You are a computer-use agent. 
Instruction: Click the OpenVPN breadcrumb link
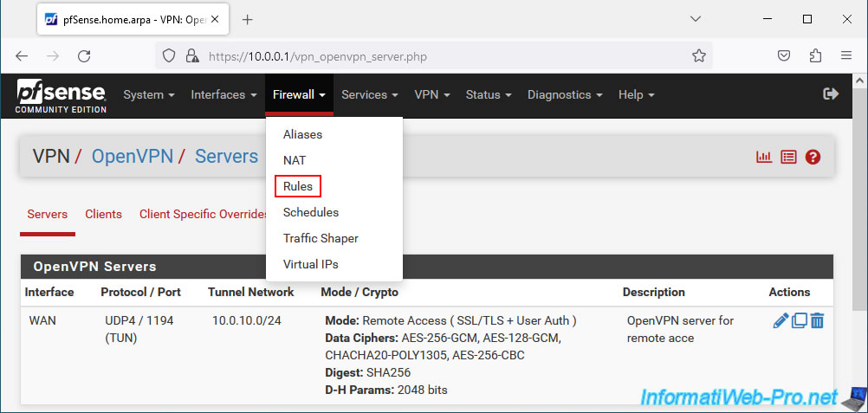[133, 157]
